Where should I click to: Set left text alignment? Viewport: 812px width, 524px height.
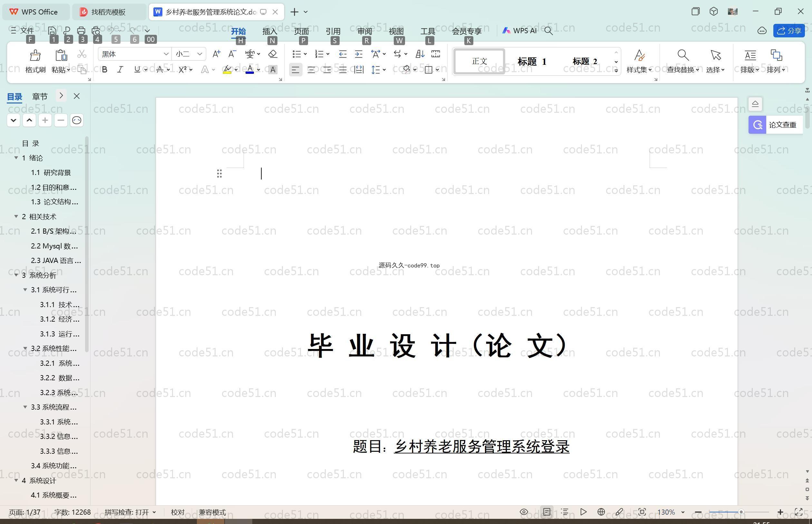click(295, 70)
